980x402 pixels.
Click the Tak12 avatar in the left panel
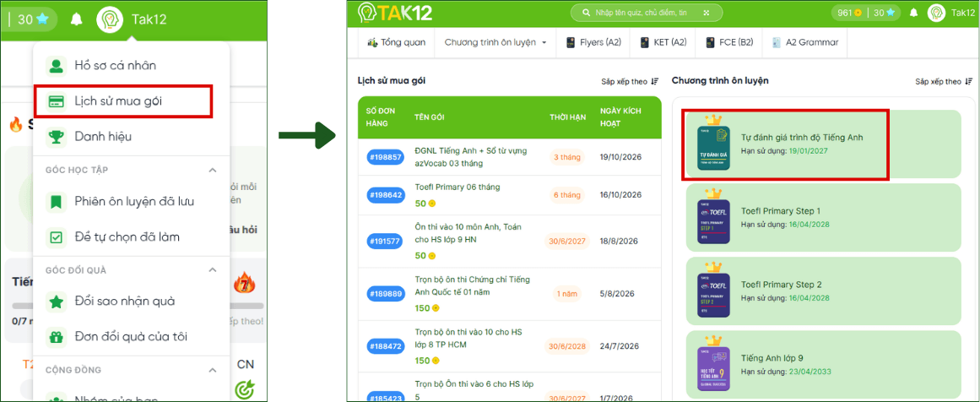(x=110, y=19)
